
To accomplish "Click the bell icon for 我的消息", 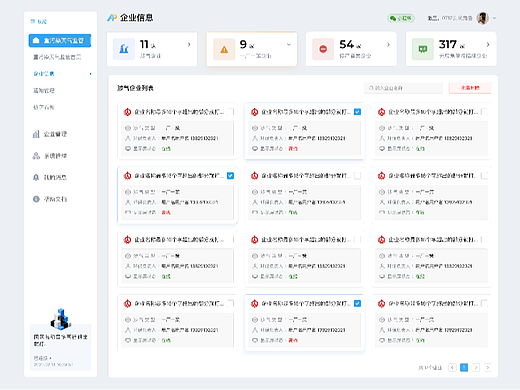I will (36, 177).
